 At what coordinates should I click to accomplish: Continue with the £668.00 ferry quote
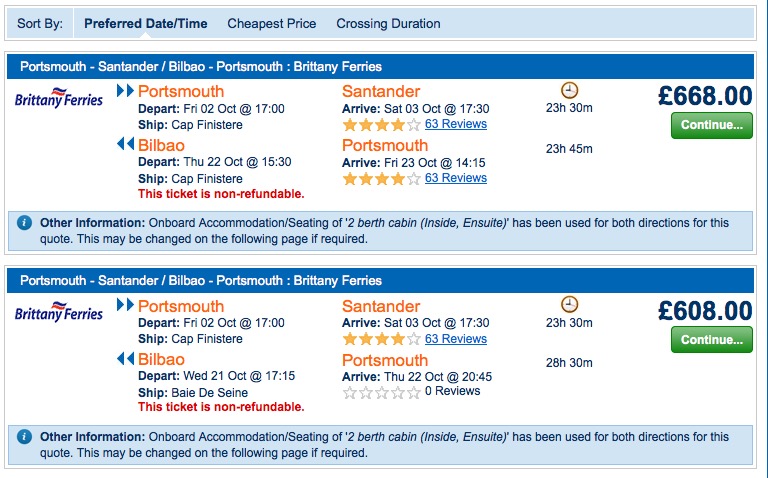coord(712,125)
